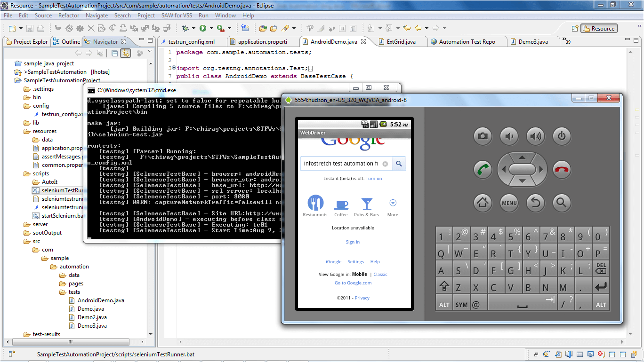
Task: Open the Run button dropdown arrow
Action: coord(211,28)
